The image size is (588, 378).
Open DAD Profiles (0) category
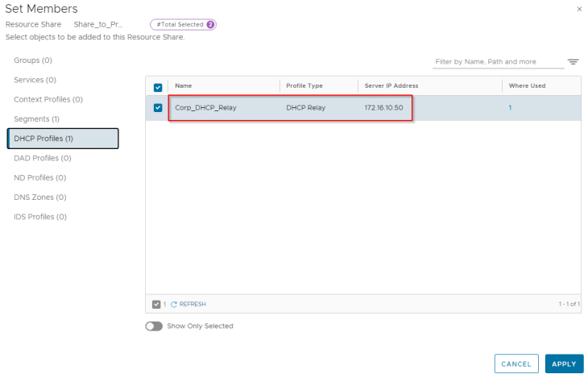(43, 158)
